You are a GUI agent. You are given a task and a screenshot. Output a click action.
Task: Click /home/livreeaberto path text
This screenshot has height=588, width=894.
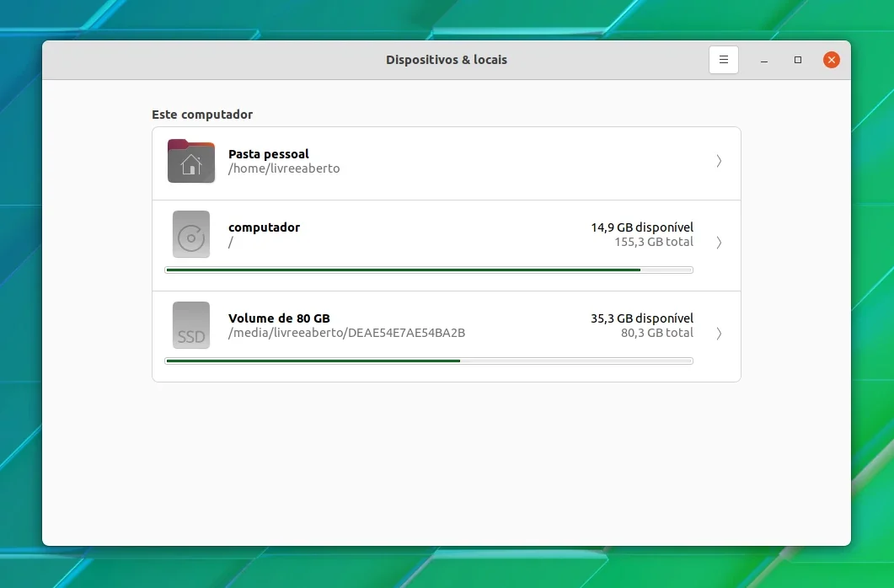[x=284, y=168]
